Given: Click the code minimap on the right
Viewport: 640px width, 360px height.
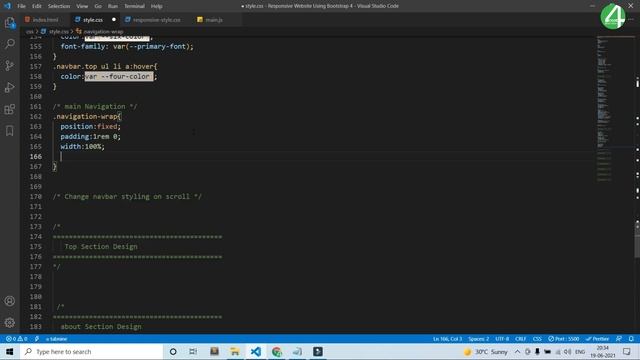Looking at the screenshot, I should pos(615,110).
